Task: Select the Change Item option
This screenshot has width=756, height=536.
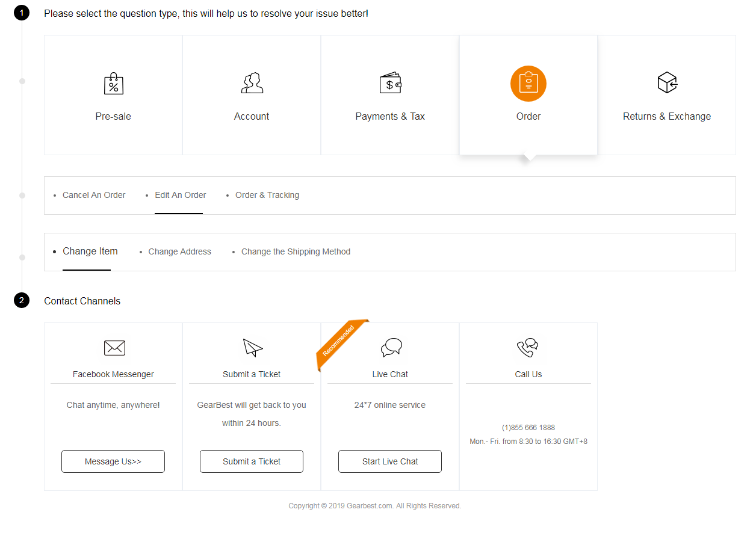Action: 90,251
